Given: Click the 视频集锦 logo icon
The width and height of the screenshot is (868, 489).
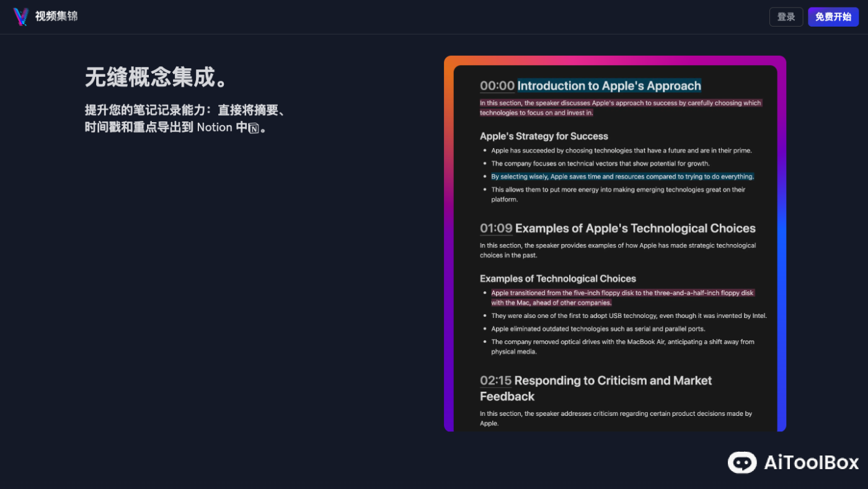Looking at the screenshot, I should (20, 17).
